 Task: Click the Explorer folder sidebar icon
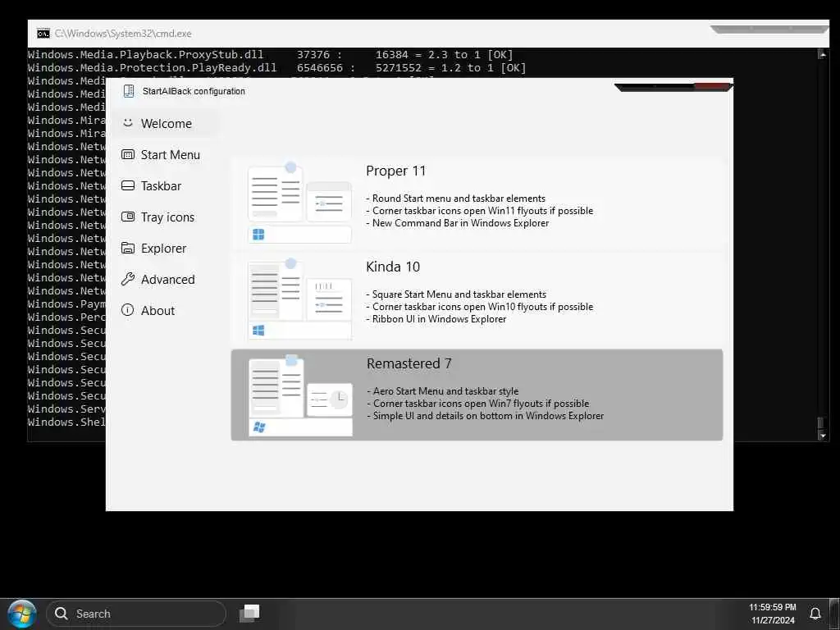127,248
